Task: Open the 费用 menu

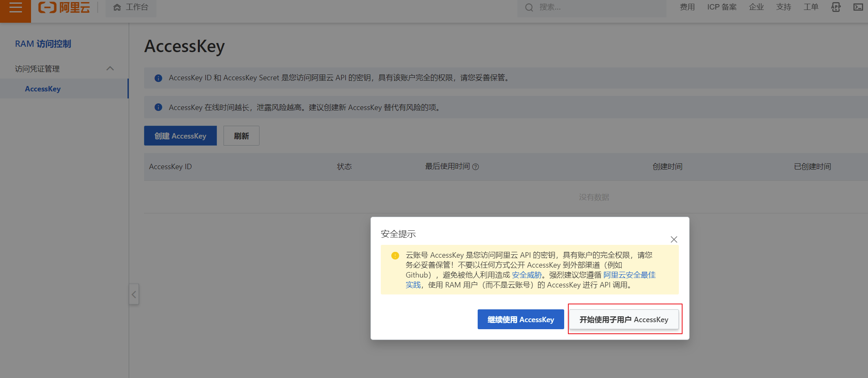Action: 687,7
